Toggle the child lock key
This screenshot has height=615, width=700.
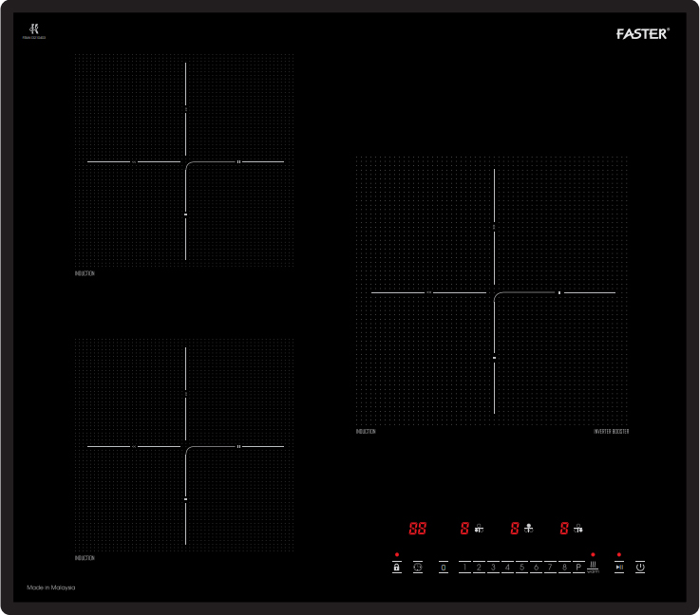coord(396,568)
